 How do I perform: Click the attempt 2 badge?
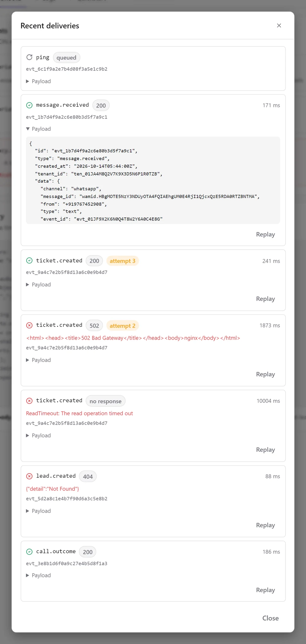pyautogui.click(x=123, y=326)
